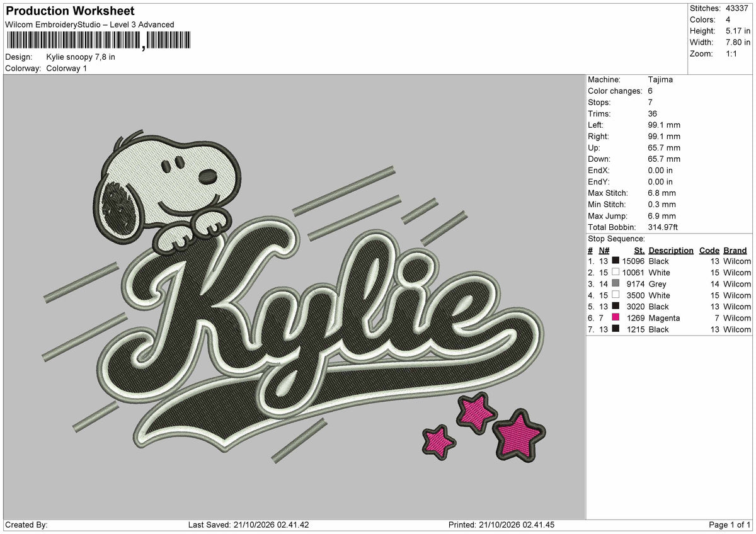Screen dimensions: 756x534
Task: Click the black swatch in stop row 1
Action: pos(616,261)
